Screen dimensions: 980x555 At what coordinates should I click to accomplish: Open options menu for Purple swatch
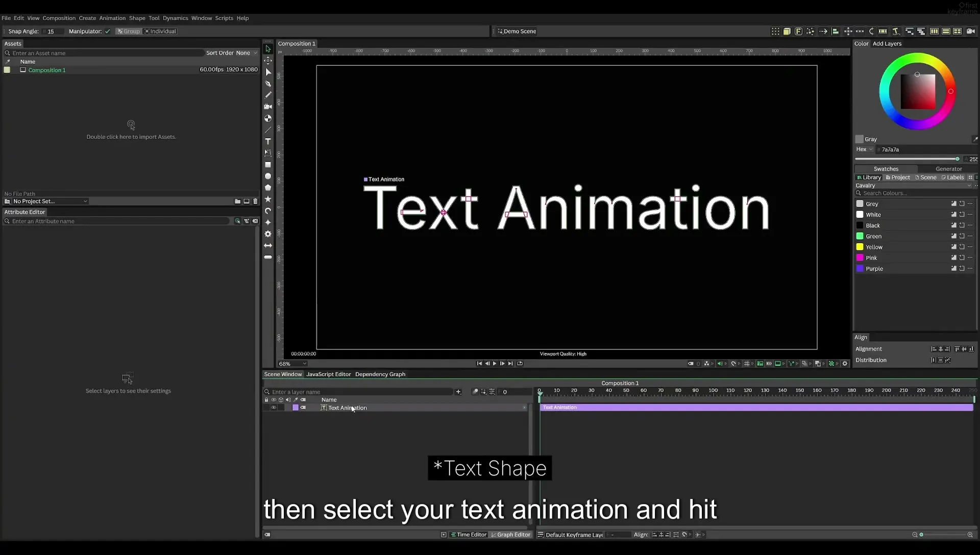pos(970,268)
